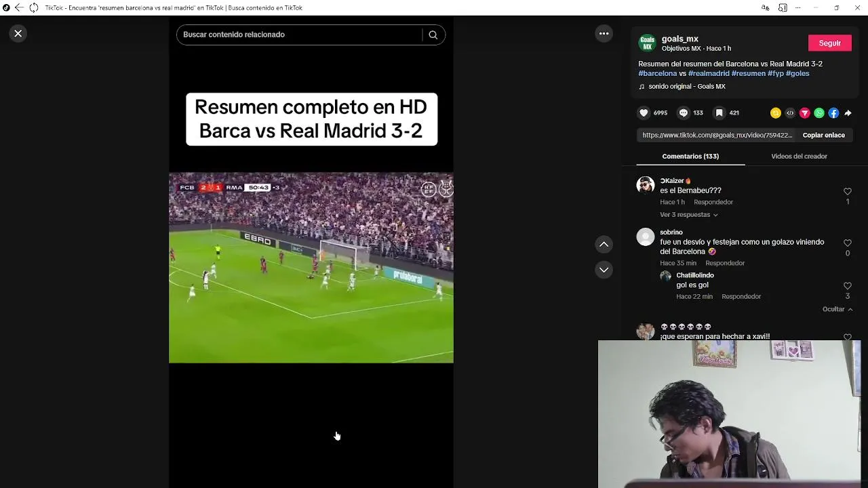This screenshot has height=488, width=868.
Task: Follow goals_mx with the Seguir button
Action: (x=829, y=43)
